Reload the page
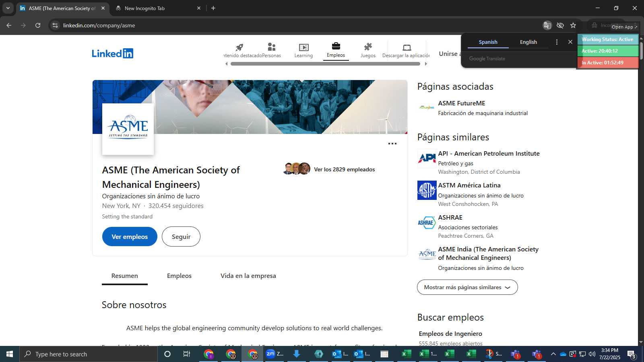 (x=38, y=25)
